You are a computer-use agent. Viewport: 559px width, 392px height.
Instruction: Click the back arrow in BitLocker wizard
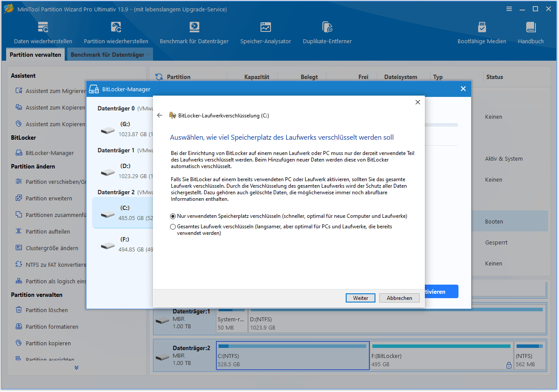160,116
